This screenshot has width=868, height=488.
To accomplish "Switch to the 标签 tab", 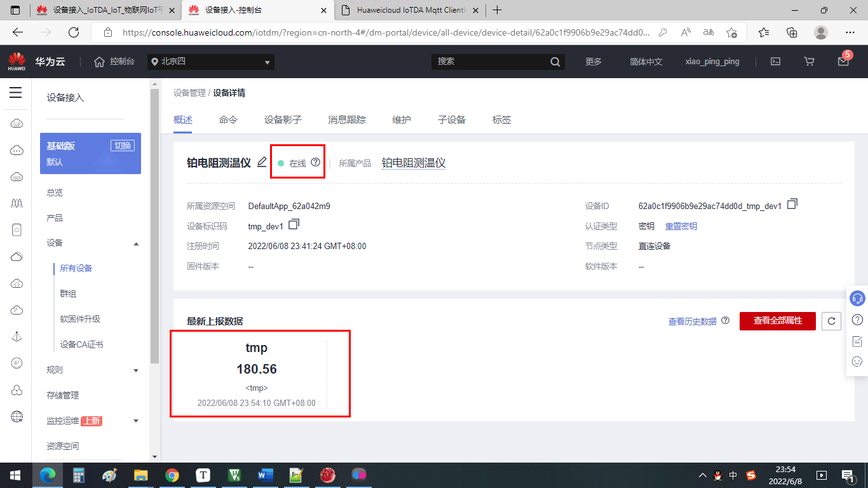I will [502, 119].
